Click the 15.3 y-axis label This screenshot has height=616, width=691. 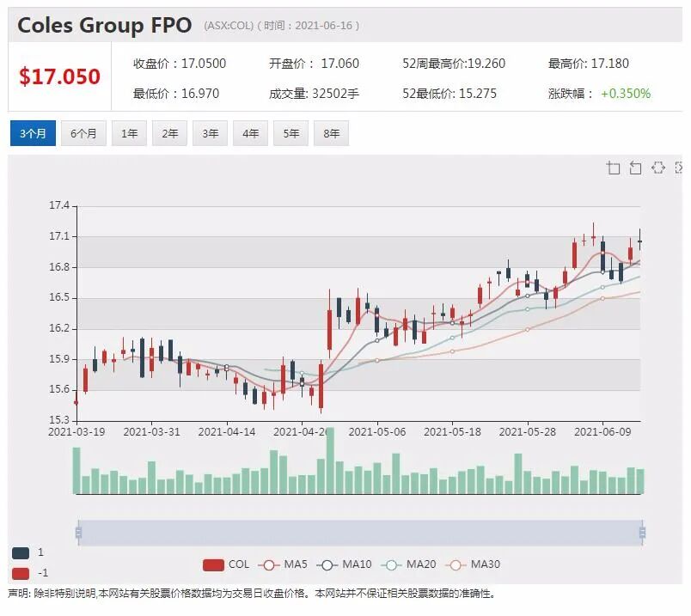(59, 420)
